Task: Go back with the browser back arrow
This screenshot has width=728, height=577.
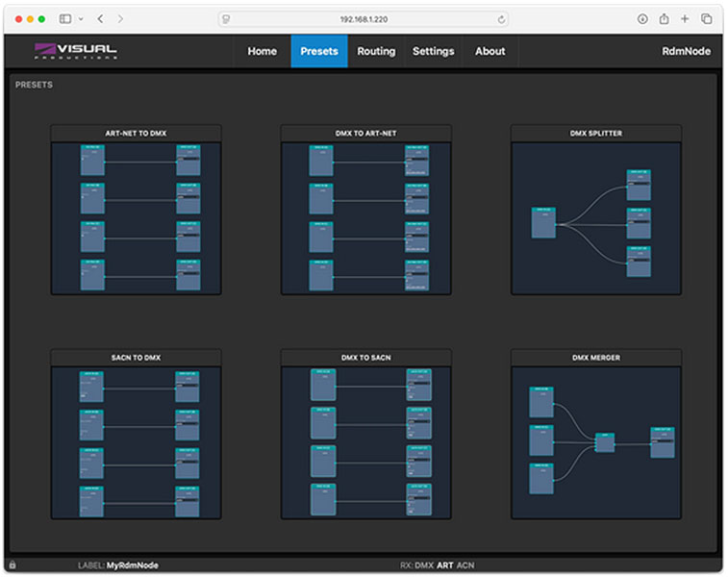Action: (x=100, y=19)
